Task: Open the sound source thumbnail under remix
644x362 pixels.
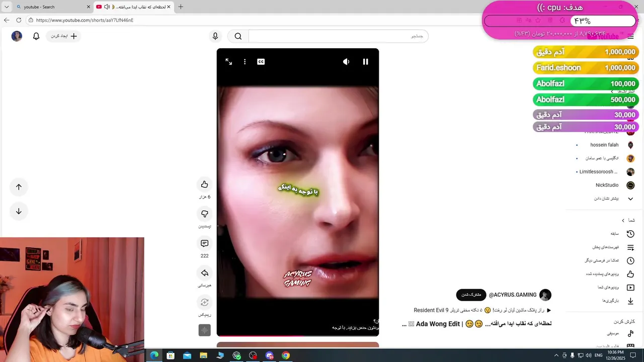Action: [x=204, y=330]
